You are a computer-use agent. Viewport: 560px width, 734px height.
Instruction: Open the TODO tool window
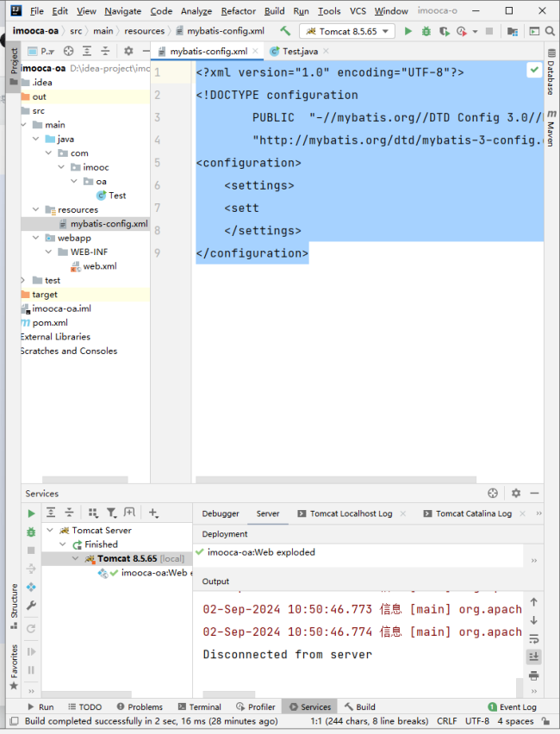(x=84, y=706)
